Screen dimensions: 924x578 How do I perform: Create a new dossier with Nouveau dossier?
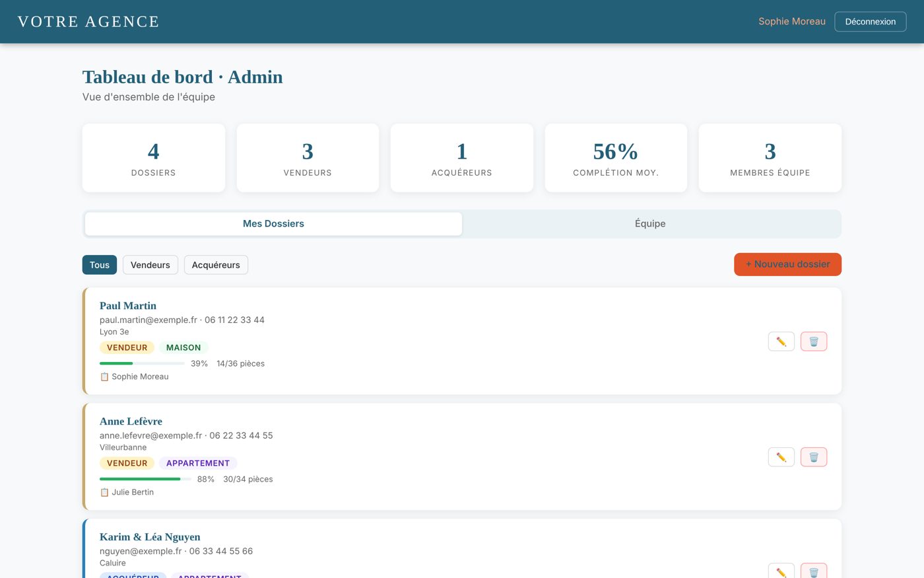[x=787, y=264]
